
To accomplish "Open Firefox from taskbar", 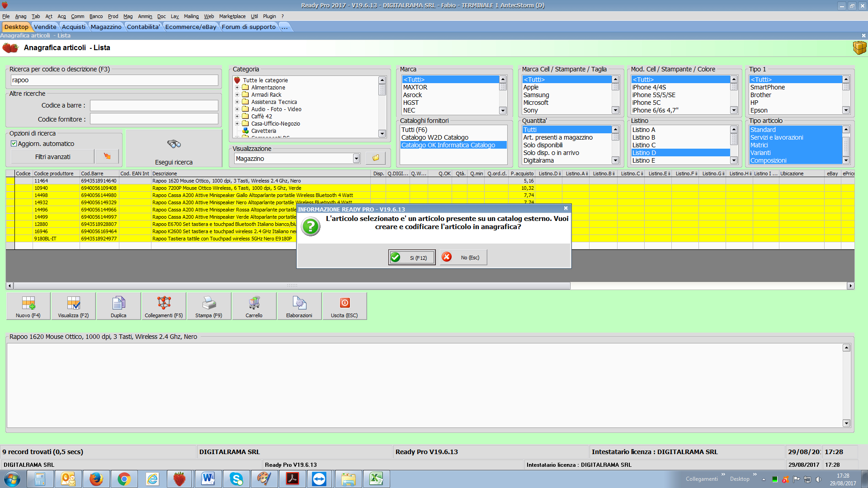I will coord(96,479).
